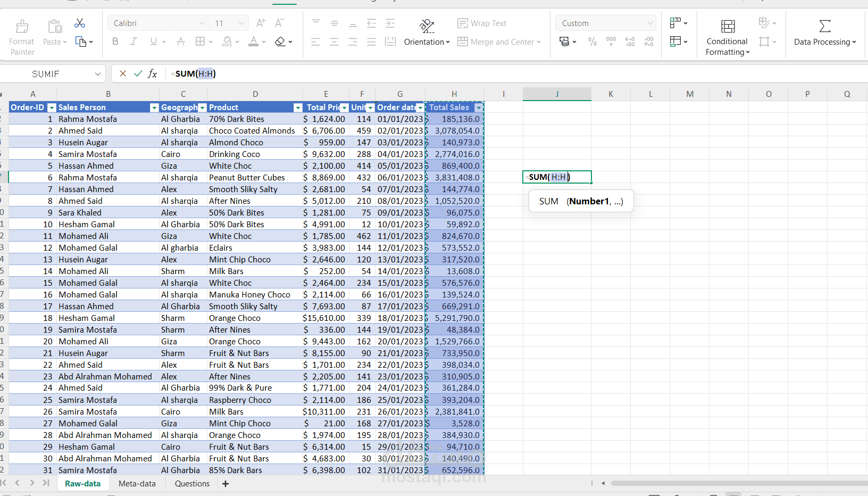Click Merge and Center button
The image size is (868, 496).
pos(499,42)
